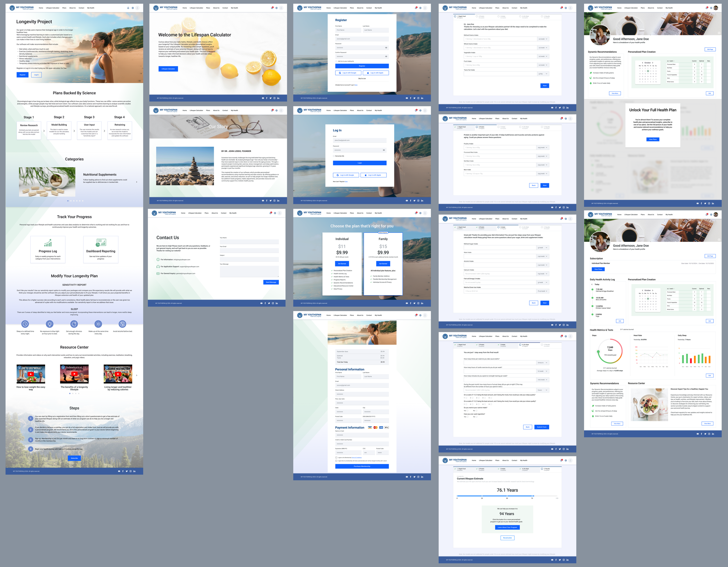Click the Recalculate button

click(507, 538)
